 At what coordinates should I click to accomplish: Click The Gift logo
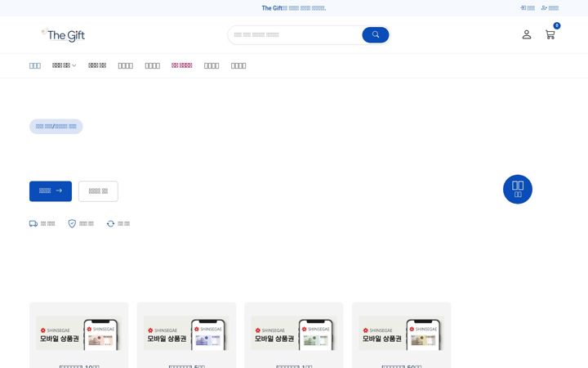(x=63, y=35)
